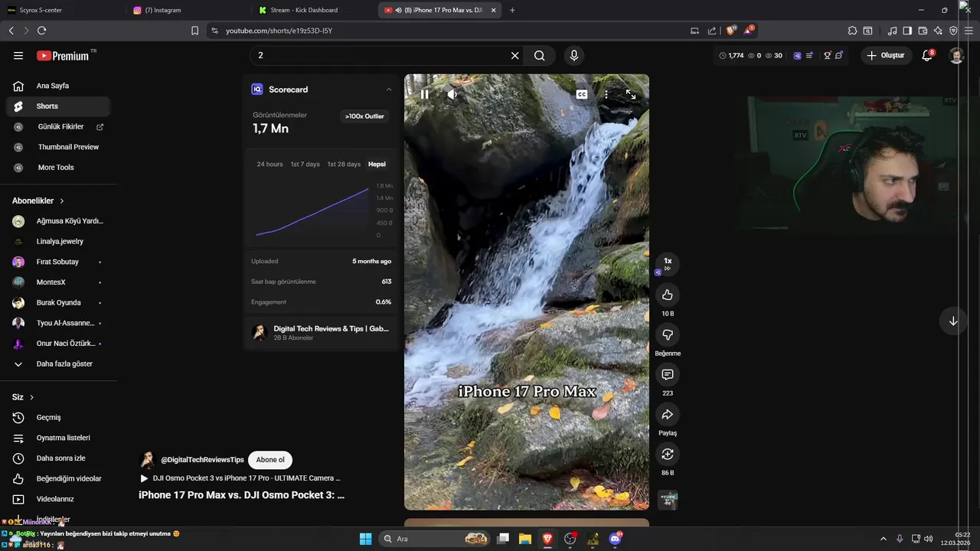Open the Short's three-dot options menu
Image resolution: width=980 pixels, height=551 pixels.
(606, 94)
